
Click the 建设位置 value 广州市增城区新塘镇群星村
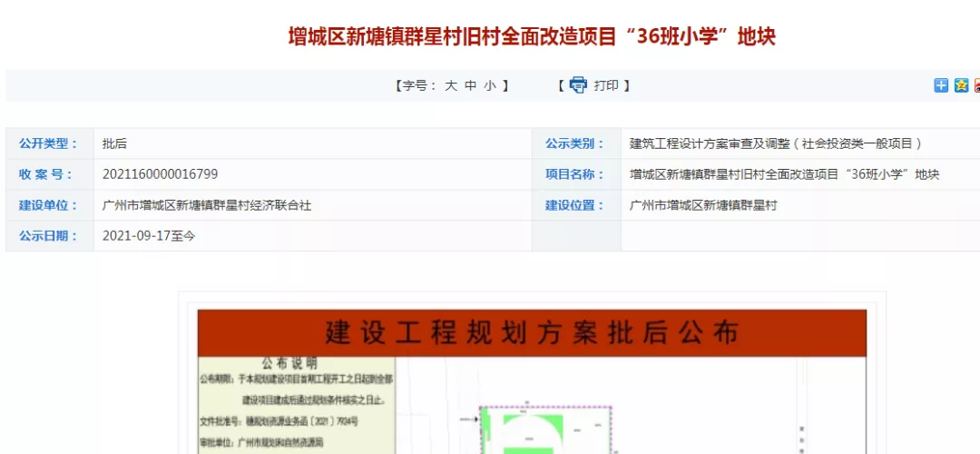[x=703, y=205]
